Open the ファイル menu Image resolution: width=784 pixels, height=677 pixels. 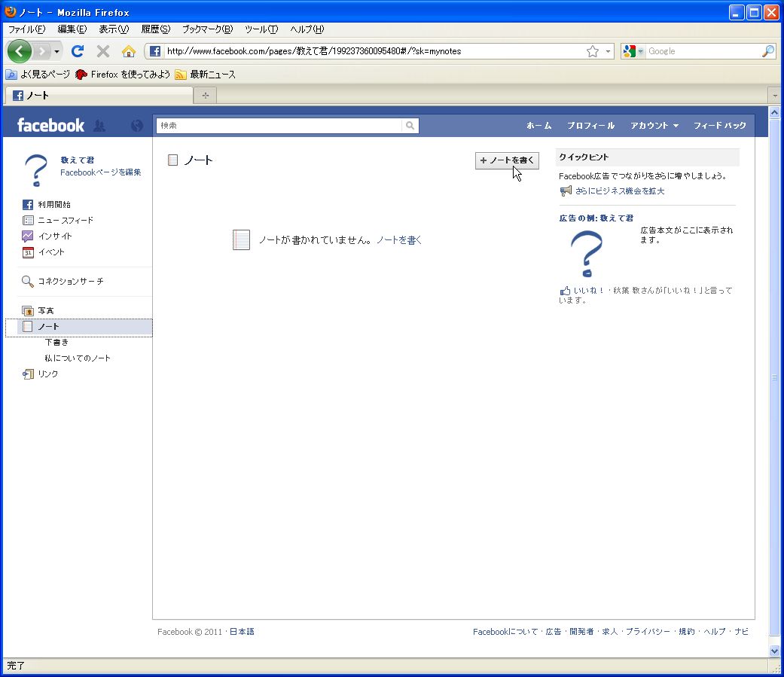tap(26, 29)
